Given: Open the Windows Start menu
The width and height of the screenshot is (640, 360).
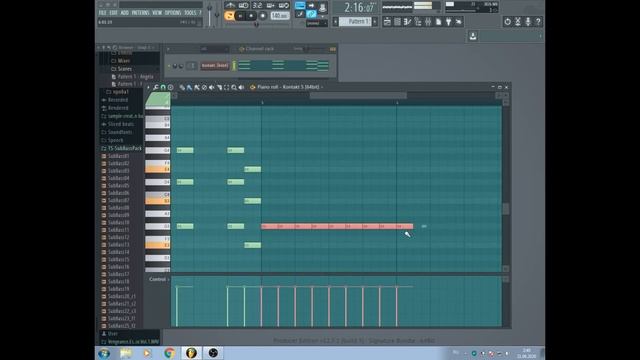Looking at the screenshot, I should 104,353.
